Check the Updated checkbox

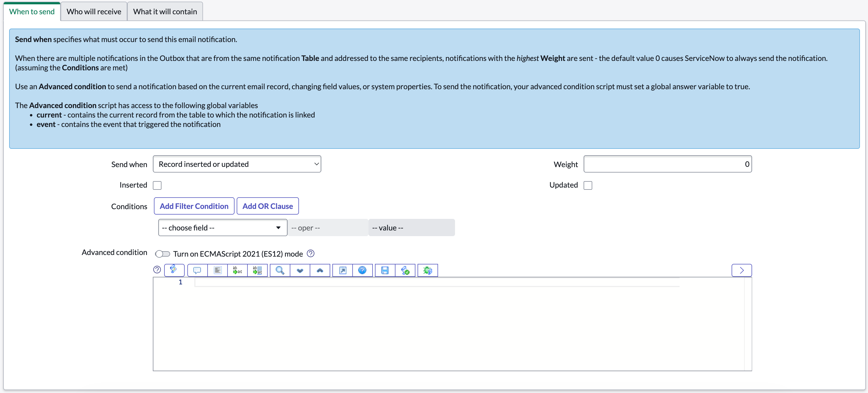coord(588,185)
